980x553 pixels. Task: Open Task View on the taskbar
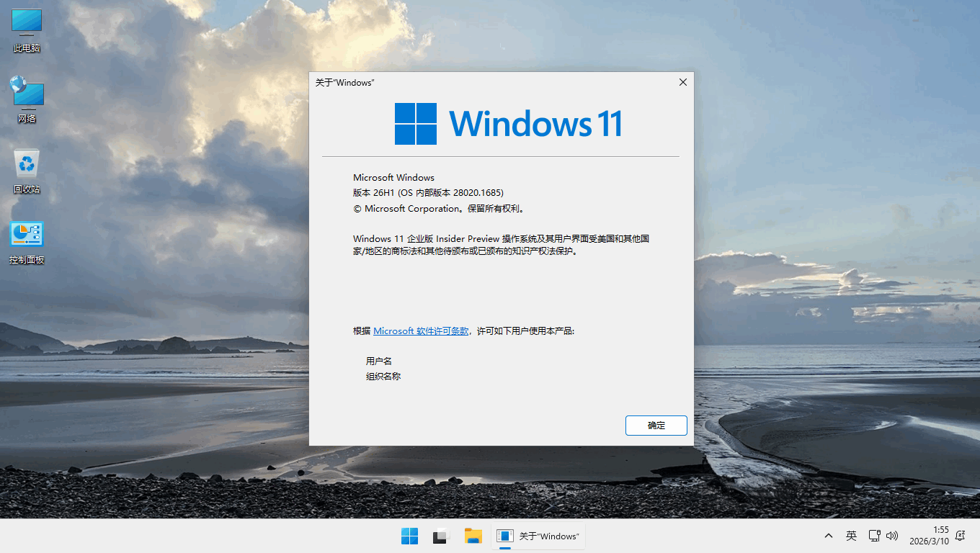pyautogui.click(x=441, y=536)
